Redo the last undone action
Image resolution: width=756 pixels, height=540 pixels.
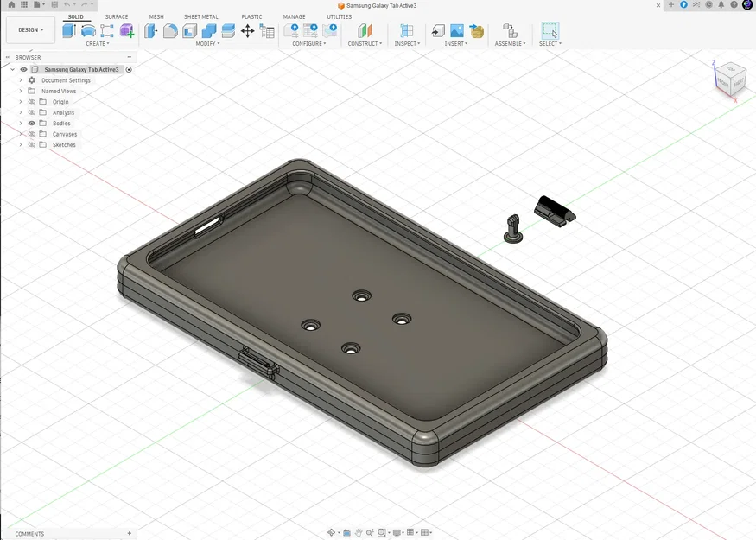tap(85, 5)
